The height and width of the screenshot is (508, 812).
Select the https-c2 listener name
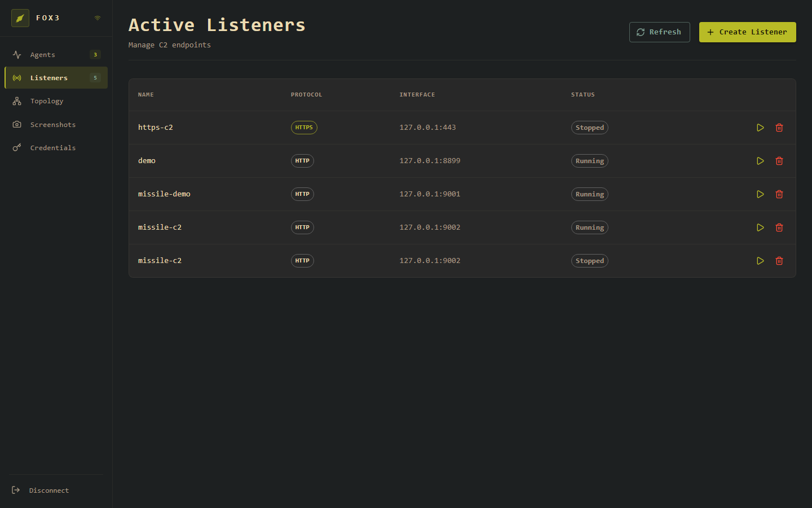coord(156,128)
